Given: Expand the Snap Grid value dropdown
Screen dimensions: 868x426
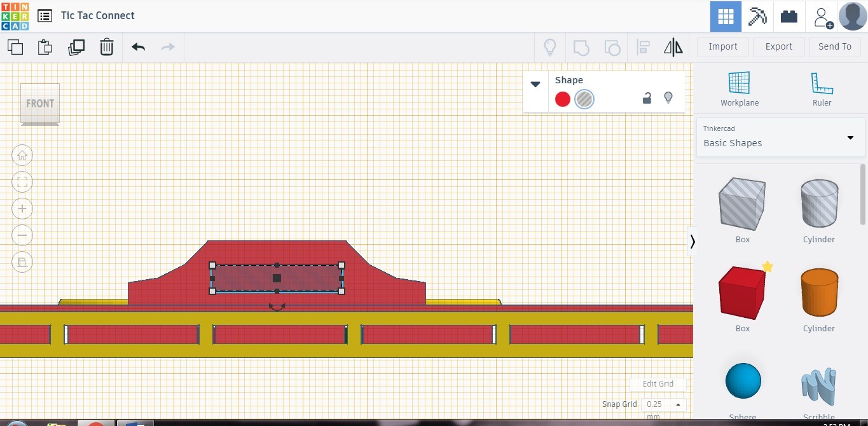Looking at the screenshot, I should [678, 404].
